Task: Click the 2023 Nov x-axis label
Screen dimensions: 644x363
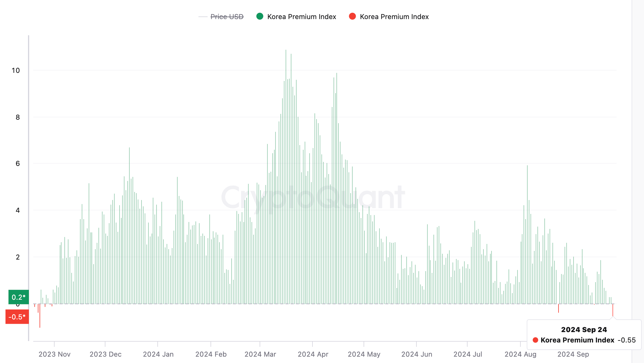Action: pyautogui.click(x=55, y=354)
